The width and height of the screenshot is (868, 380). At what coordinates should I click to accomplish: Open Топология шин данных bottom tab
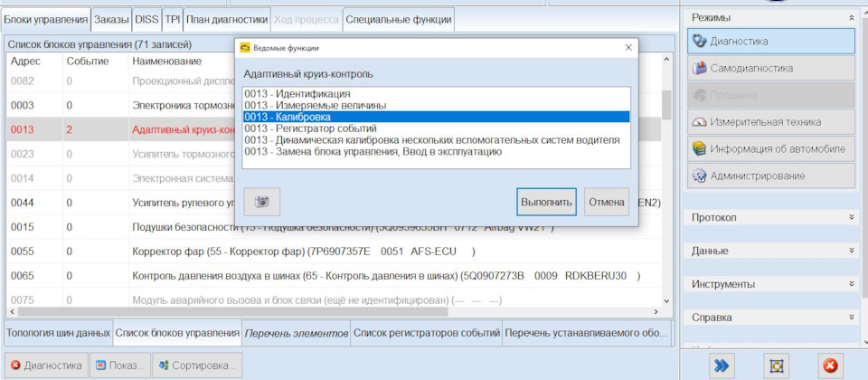tap(58, 334)
